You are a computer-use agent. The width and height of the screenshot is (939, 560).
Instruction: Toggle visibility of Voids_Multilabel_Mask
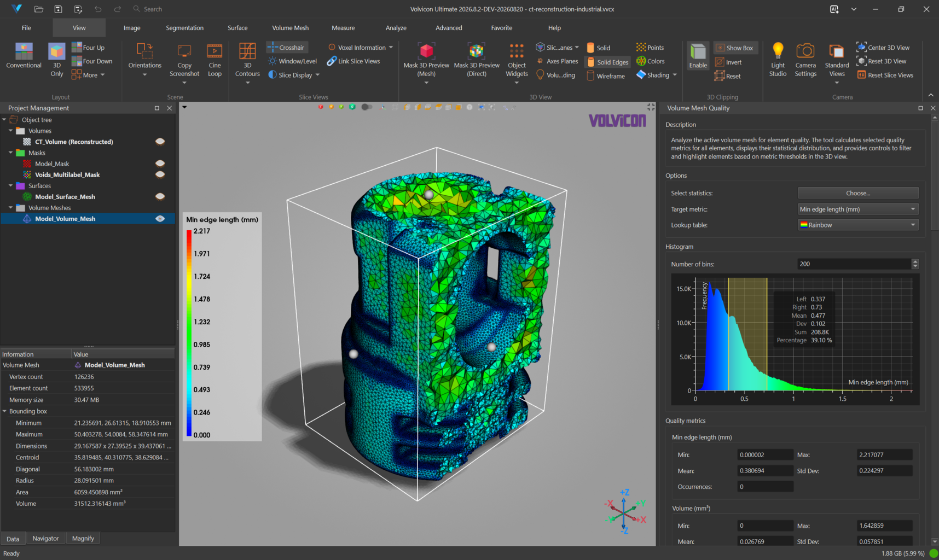click(160, 174)
